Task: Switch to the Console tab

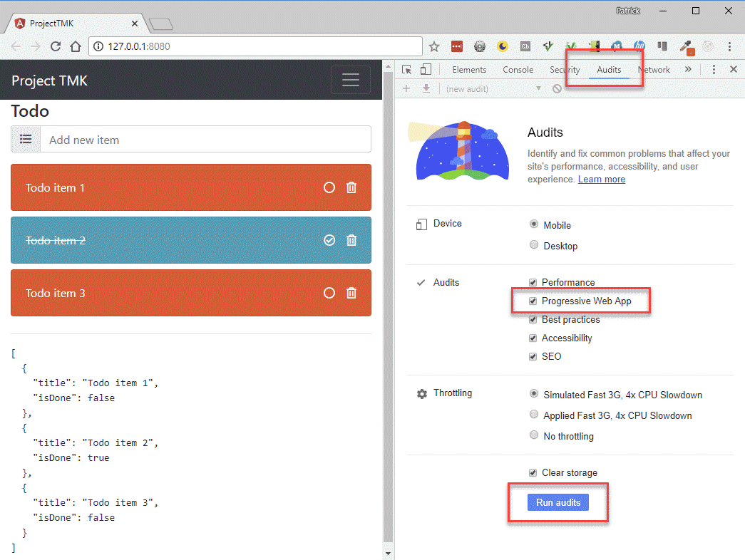Action: [518, 70]
